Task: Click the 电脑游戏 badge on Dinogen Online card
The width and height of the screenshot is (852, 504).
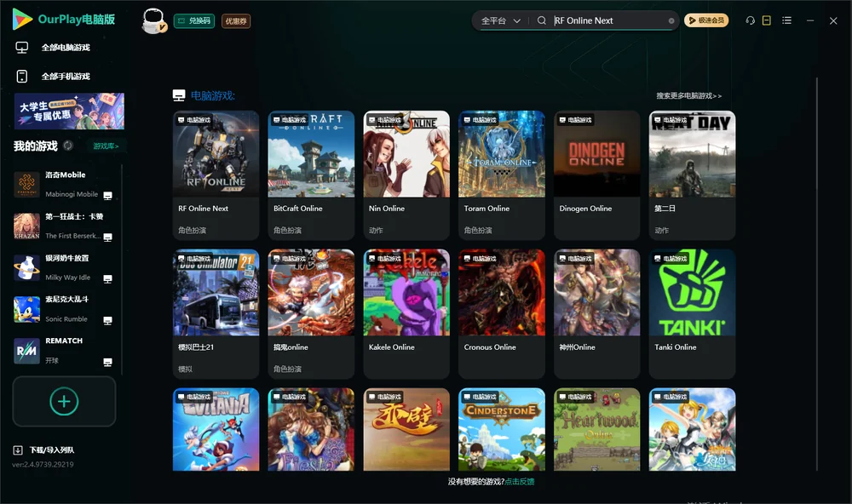Action: 575,120
